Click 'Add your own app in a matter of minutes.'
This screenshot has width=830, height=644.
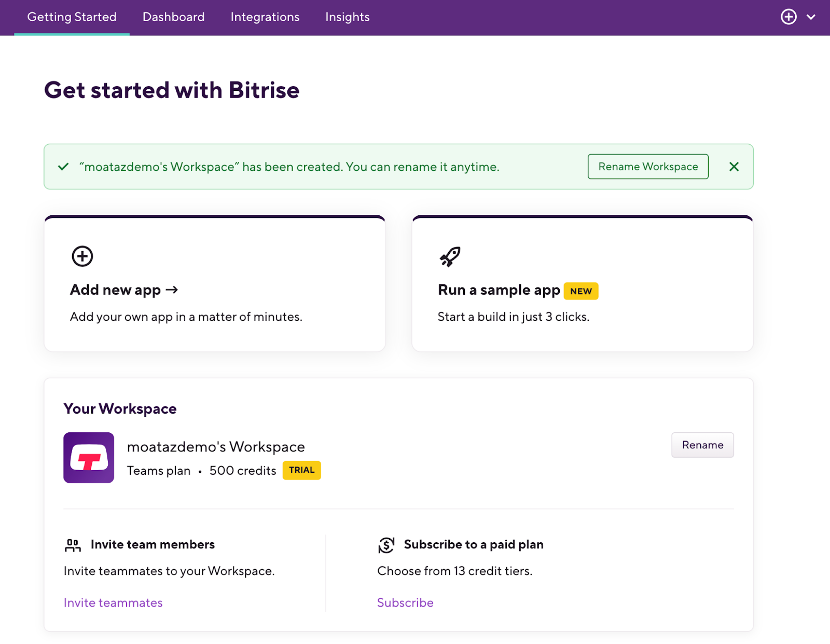coord(186,317)
